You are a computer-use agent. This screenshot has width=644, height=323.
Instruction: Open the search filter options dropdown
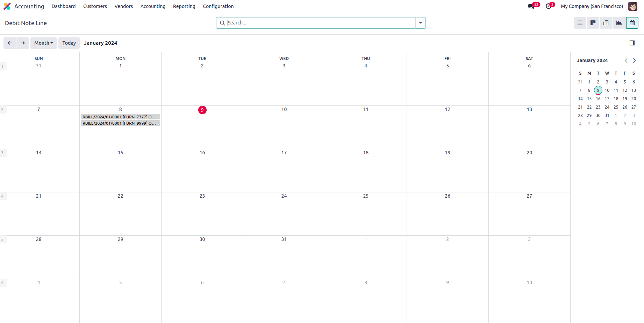click(x=421, y=23)
